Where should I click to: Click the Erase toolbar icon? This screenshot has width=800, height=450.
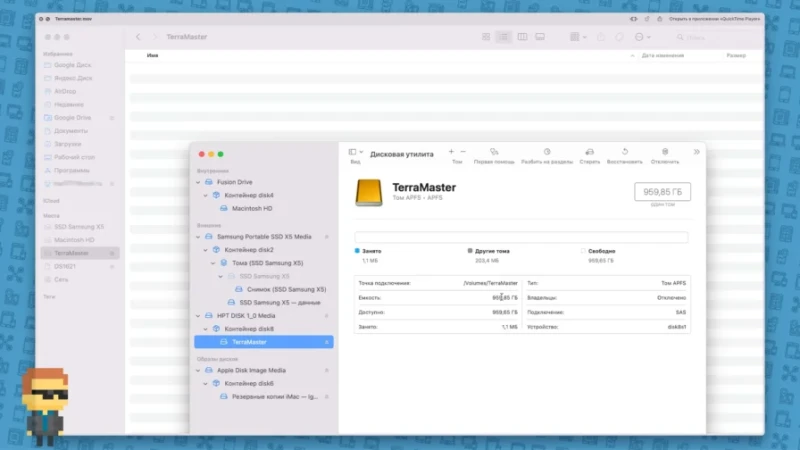pyautogui.click(x=590, y=152)
